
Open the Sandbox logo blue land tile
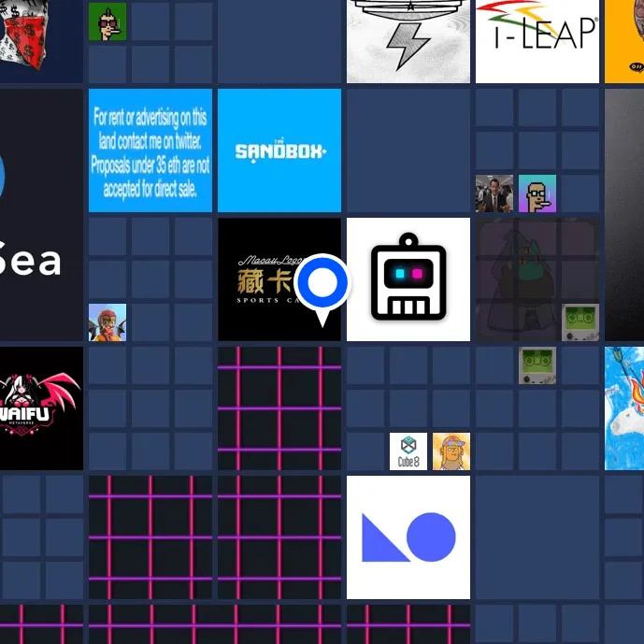pos(279,150)
